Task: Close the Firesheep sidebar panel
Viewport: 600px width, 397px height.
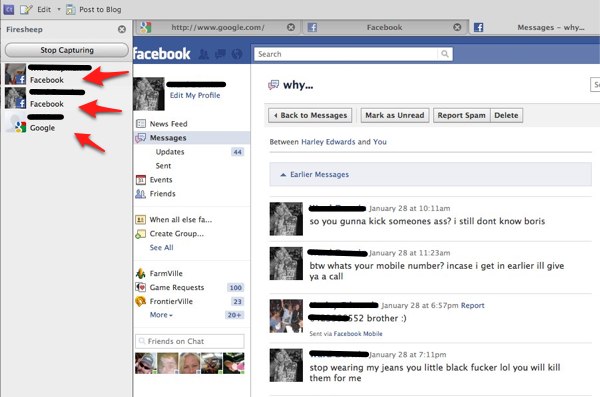Action: coord(122,29)
